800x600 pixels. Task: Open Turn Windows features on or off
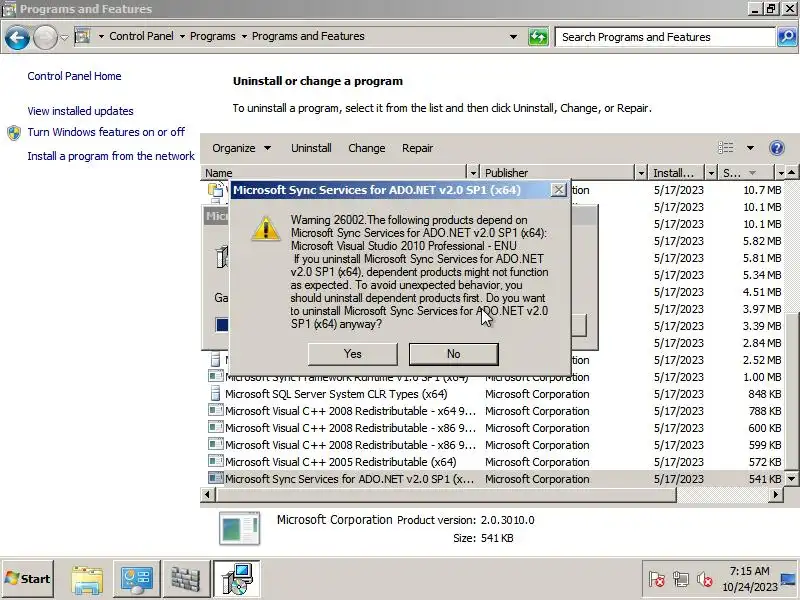106,132
